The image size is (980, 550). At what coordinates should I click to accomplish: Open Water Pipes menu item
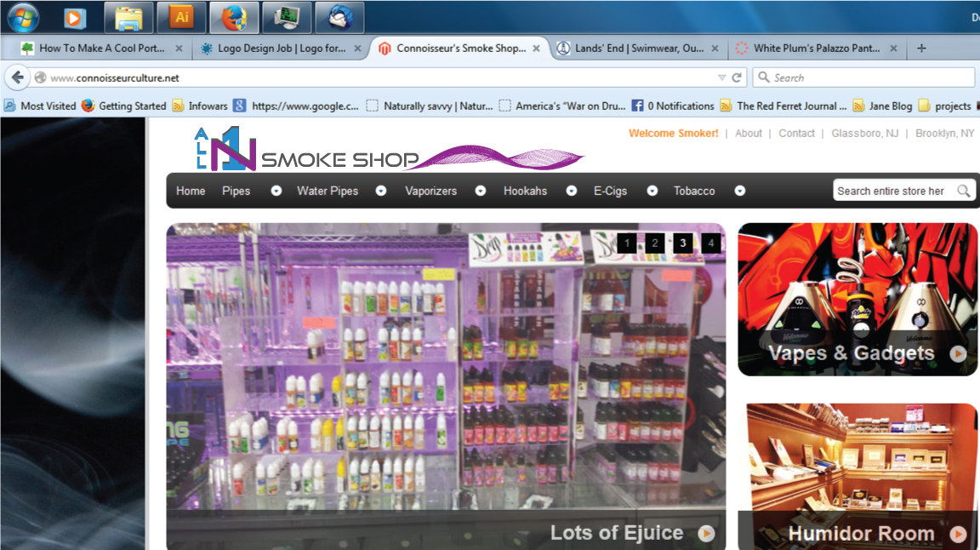(x=328, y=191)
